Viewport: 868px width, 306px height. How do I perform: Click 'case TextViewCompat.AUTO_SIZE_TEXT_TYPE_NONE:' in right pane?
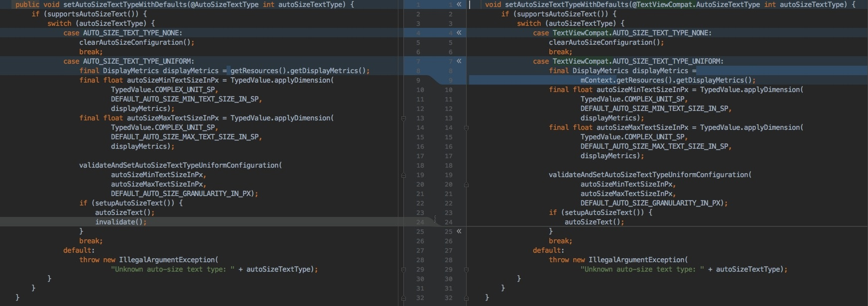622,33
